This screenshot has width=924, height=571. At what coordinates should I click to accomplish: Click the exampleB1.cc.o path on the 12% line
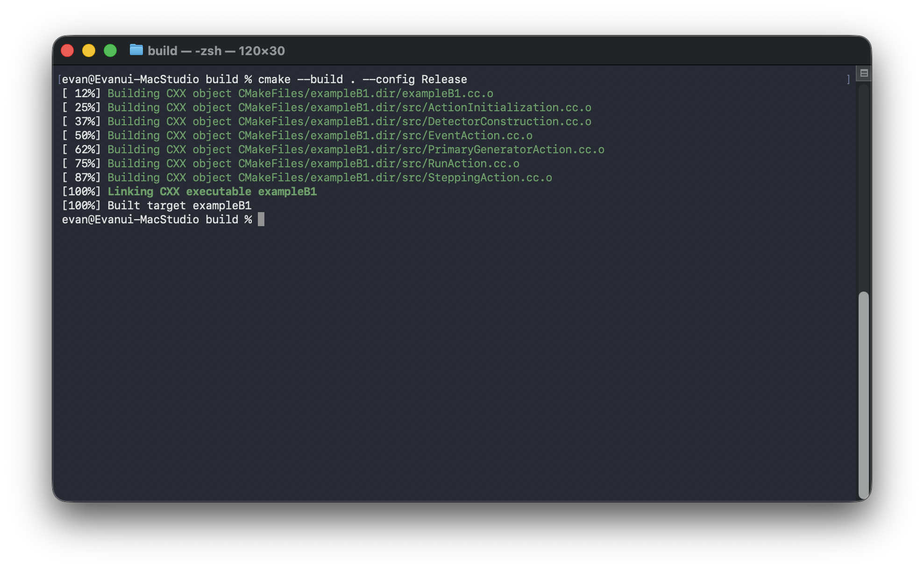365,93
